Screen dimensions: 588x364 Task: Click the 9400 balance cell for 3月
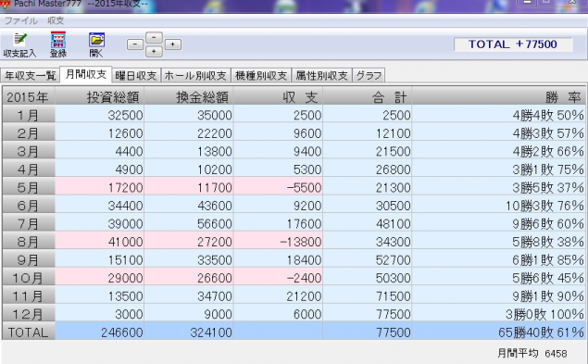pos(278,151)
